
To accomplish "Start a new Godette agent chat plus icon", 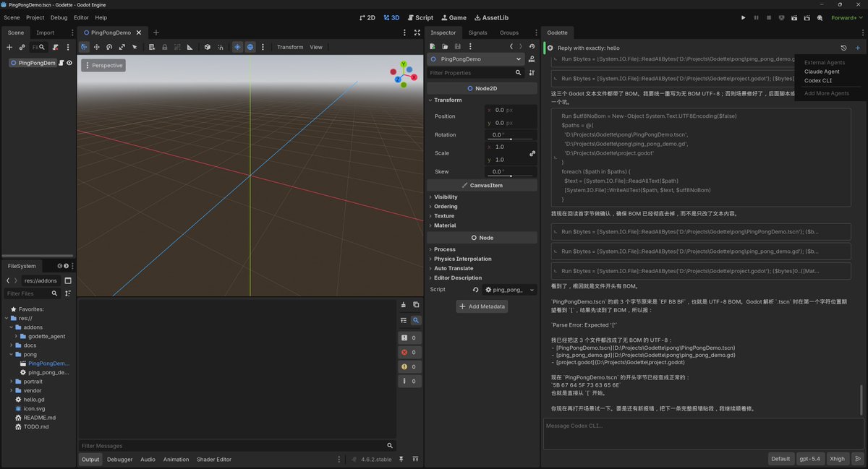I will (x=858, y=48).
